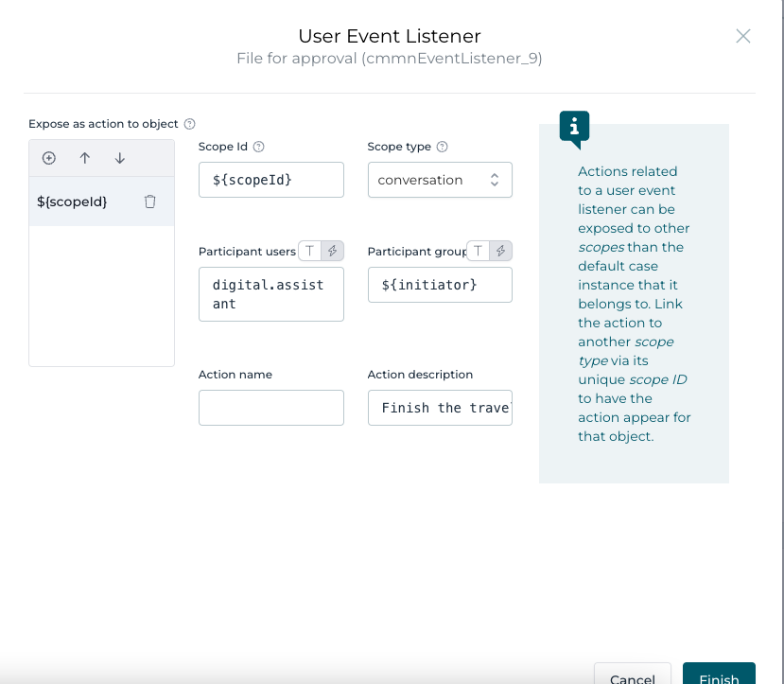The width and height of the screenshot is (784, 684).
Task: Click into the Action description field
Action: (x=440, y=408)
